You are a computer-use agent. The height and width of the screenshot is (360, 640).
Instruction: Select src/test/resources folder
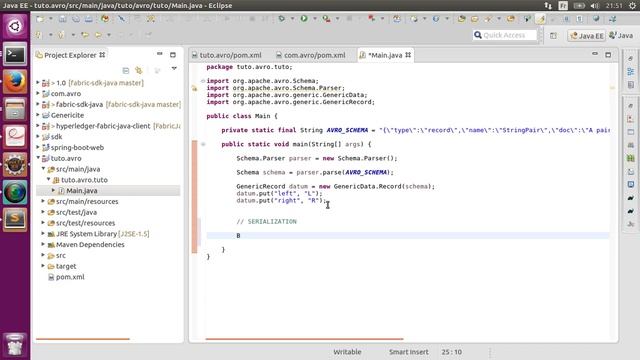click(85, 223)
